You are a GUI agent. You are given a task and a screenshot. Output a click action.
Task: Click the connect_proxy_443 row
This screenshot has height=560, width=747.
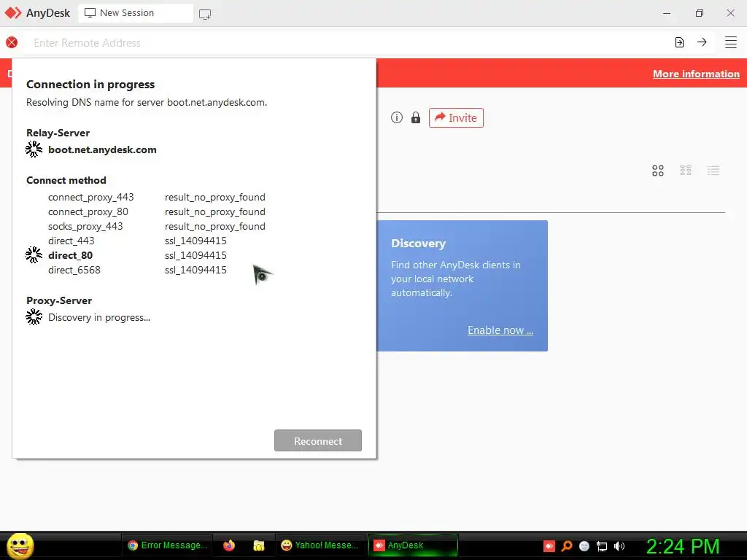(157, 197)
